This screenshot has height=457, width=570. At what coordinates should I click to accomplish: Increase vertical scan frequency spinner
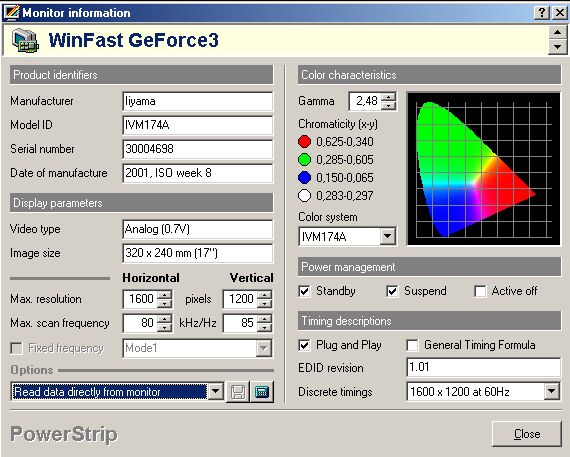tap(264, 319)
